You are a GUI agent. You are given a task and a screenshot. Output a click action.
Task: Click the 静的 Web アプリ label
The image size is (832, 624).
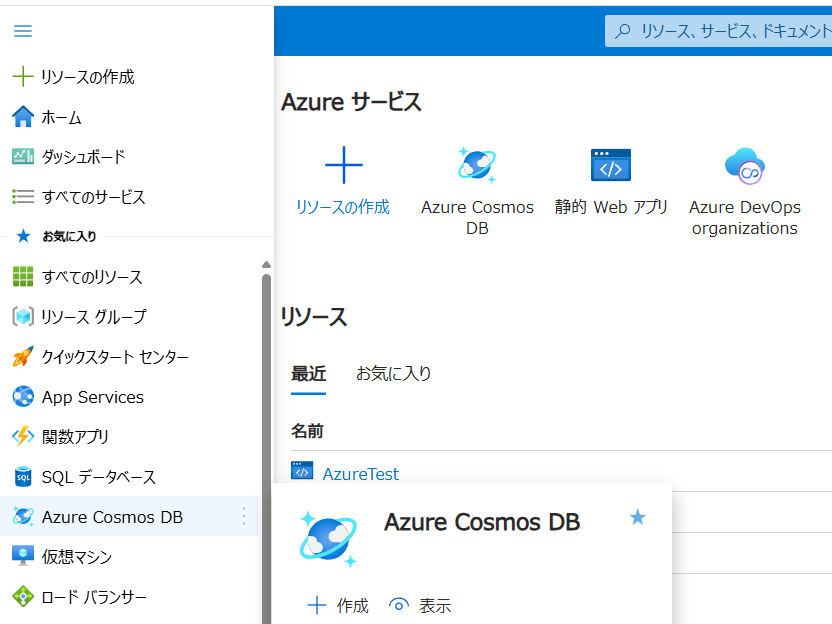point(611,207)
